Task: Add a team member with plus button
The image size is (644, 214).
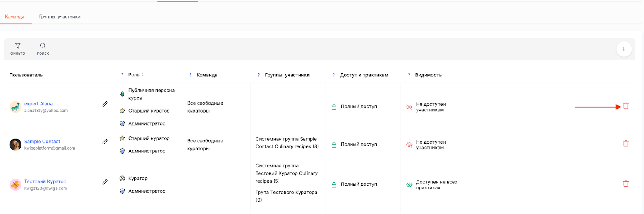Action: click(x=624, y=49)
